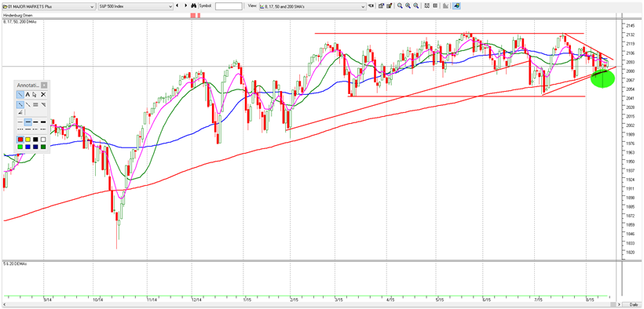Click the bar chart toolbar icon
644x309 pixels.
(x=445, y=5)
